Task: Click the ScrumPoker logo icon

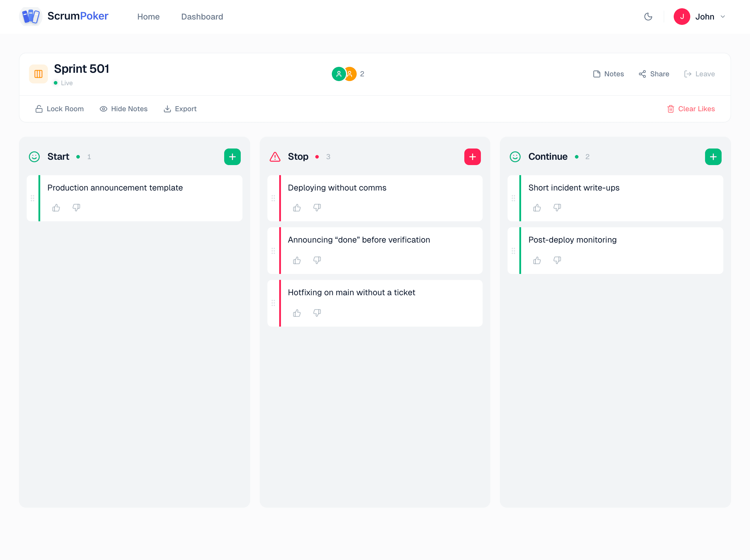Action: pos(30,16)
